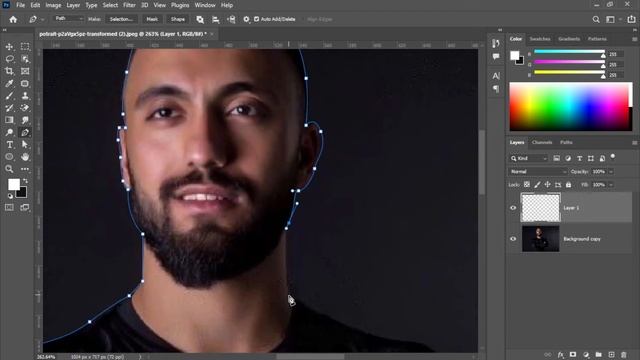Switch to the Channels tab
The width and height of the screenshot is (640, 360).
542,142
